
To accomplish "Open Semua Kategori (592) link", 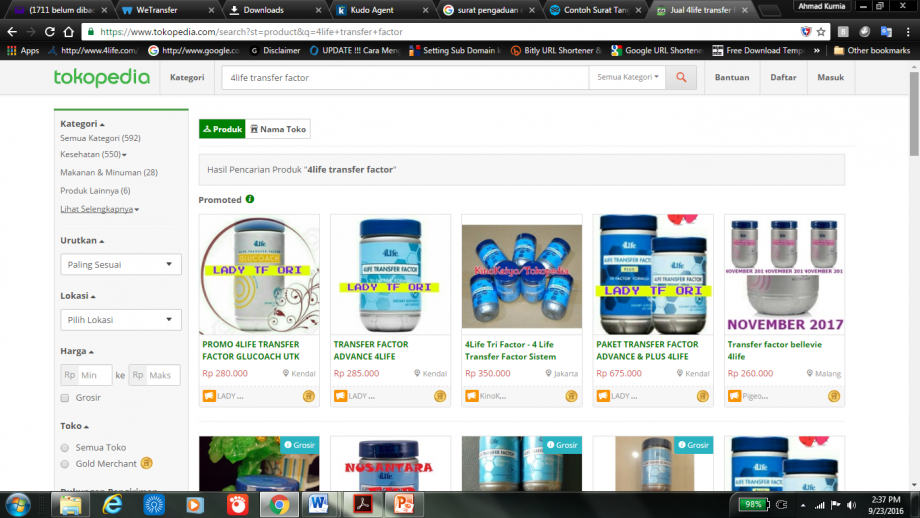I will [x=100, y=138].
